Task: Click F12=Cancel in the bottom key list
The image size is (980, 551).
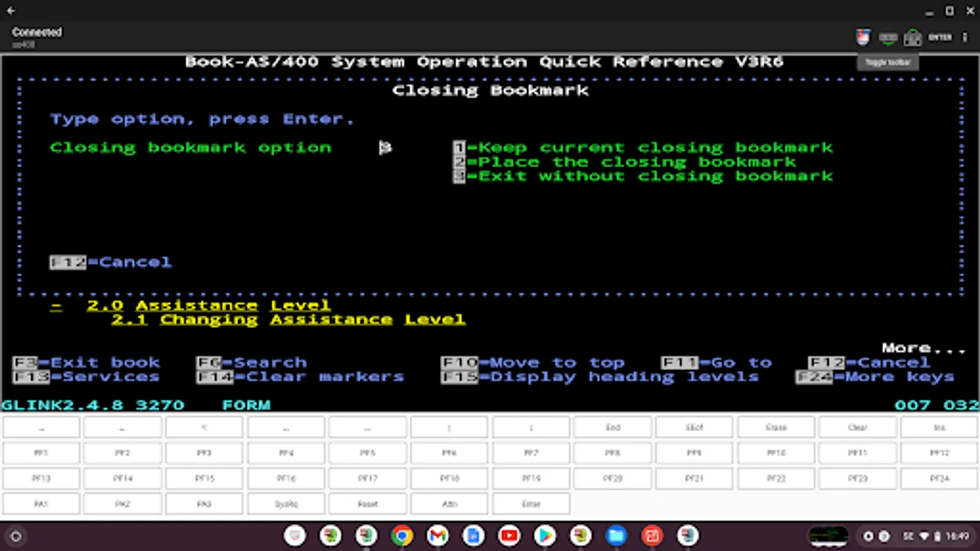Action: point(869,362)
